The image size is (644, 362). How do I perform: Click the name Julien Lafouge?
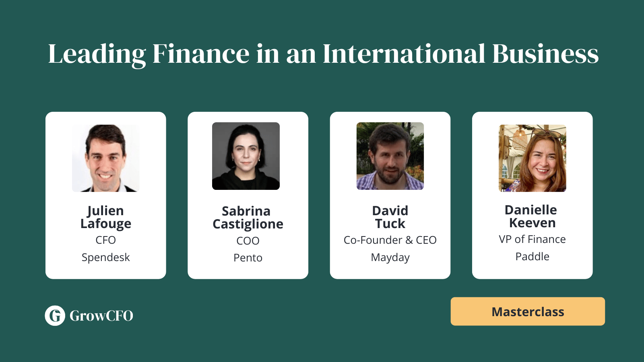pyautogui.click(x=106, y=218)
